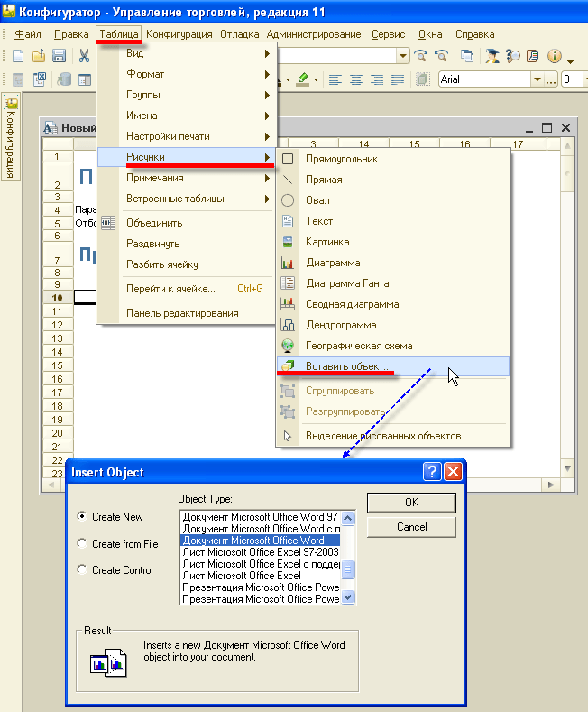Insert Прямоугольник shape from submenu
The image size is (588, 712).
393,159
